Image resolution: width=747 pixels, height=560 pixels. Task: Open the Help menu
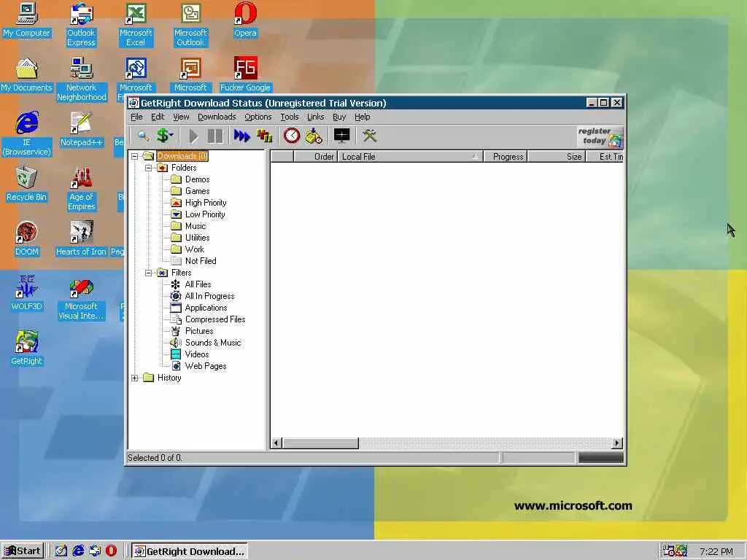[x=362, y=117]
